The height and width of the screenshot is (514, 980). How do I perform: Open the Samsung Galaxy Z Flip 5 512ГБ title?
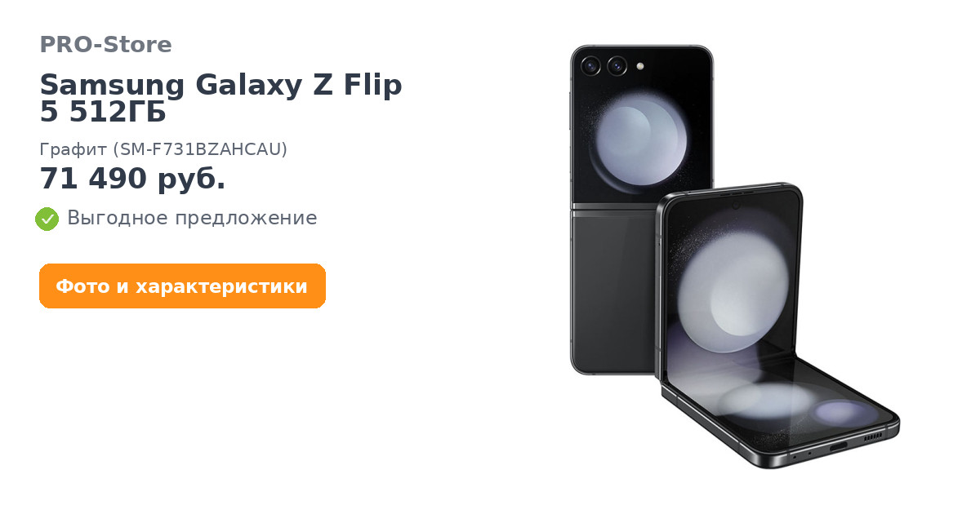[x=220, y=99]
